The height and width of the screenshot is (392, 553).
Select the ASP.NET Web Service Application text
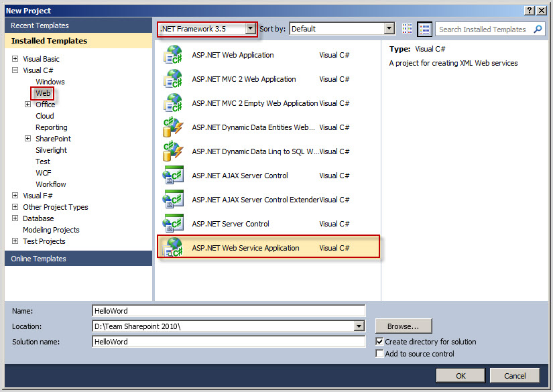click(x=245, y=248)
